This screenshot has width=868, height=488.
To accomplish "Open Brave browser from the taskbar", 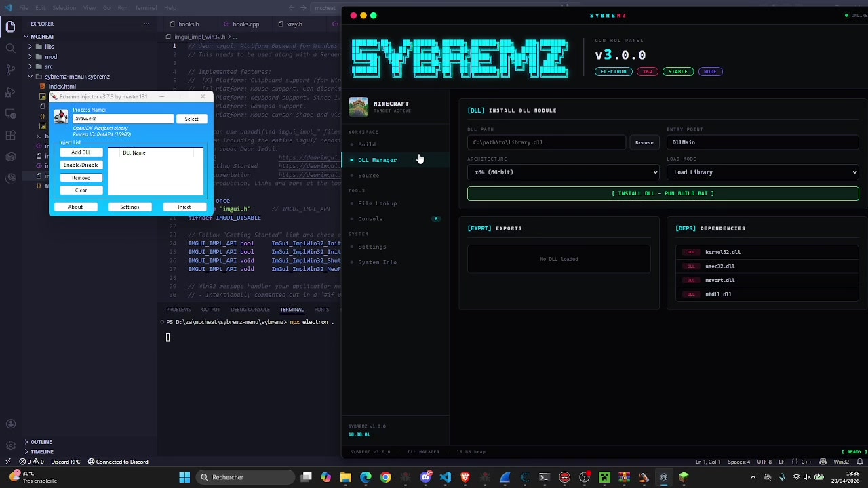I will tap(465, 477).
